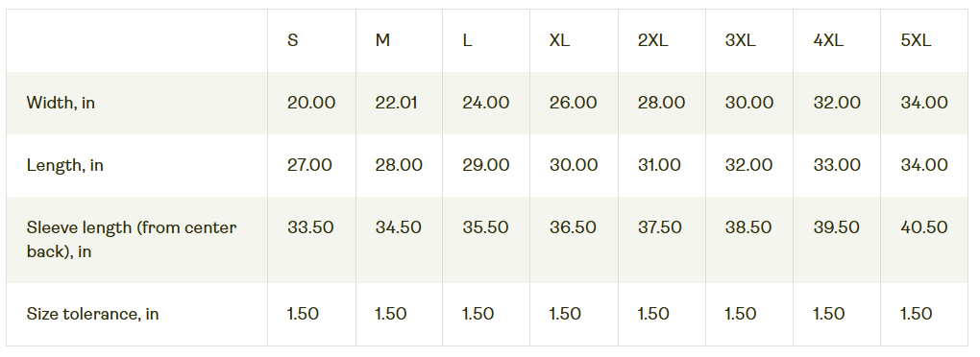Viewport: 980px width, 357px height.
Task: Select the M size column header
Action: [x=382, y=40]
